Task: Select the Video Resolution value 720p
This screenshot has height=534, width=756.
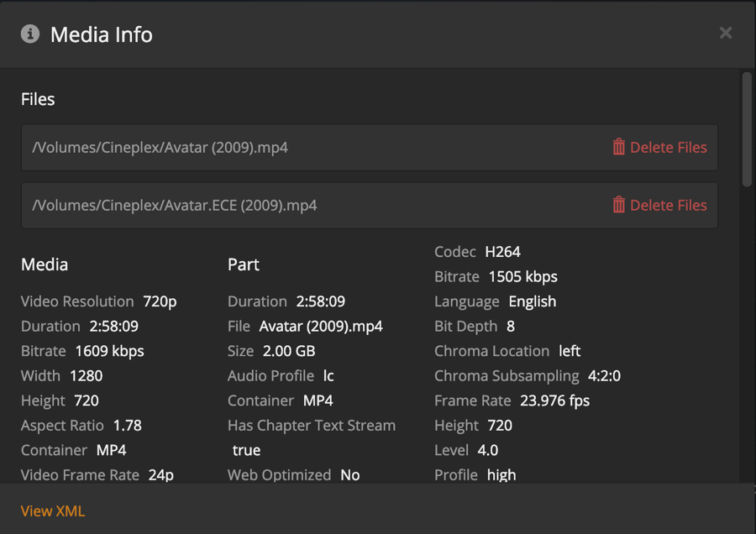Action: (x=160, y=301)
